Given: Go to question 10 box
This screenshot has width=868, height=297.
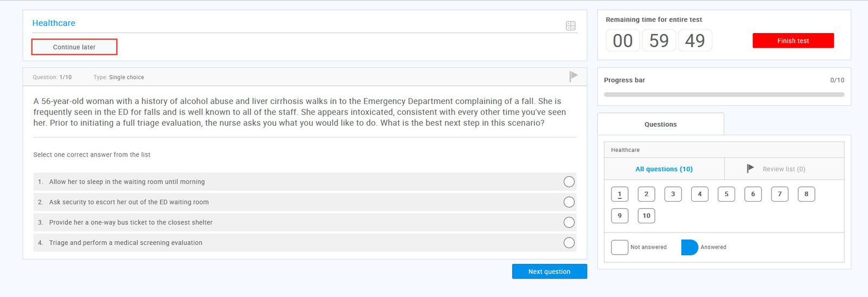Looking at the screenshot, I should [x=646, y=216].
